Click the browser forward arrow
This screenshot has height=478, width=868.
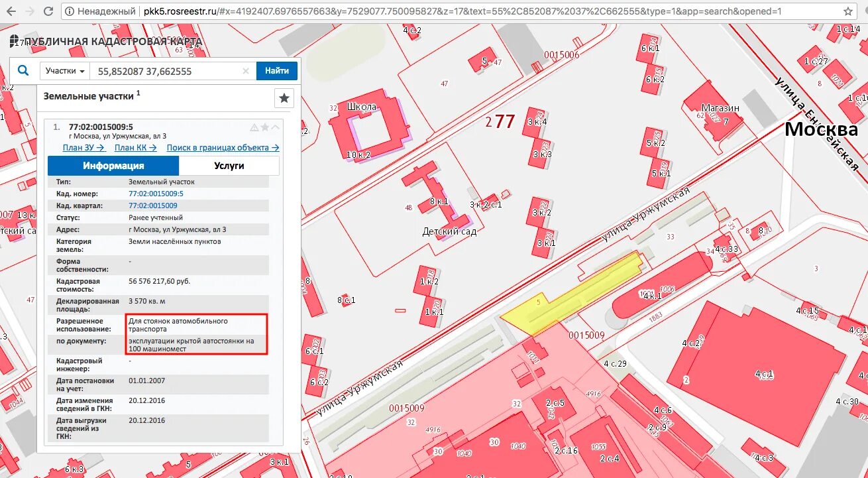click(28, 11)
